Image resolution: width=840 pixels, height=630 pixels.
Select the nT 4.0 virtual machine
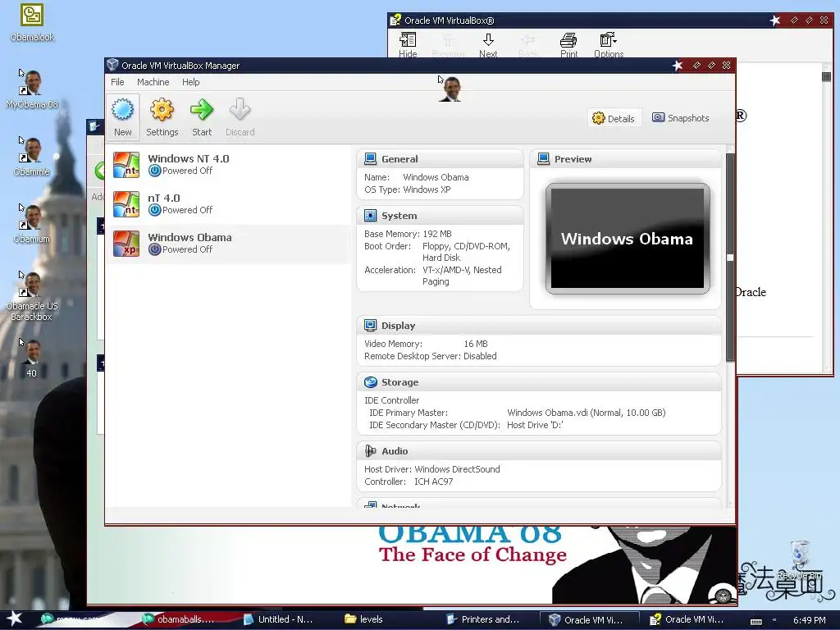(x=228, y=204)
